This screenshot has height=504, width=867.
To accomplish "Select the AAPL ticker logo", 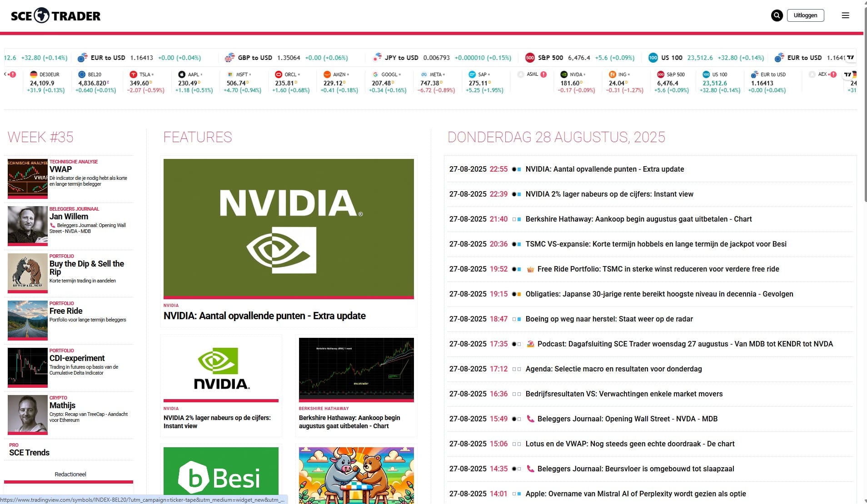I will tap(182, 74).
